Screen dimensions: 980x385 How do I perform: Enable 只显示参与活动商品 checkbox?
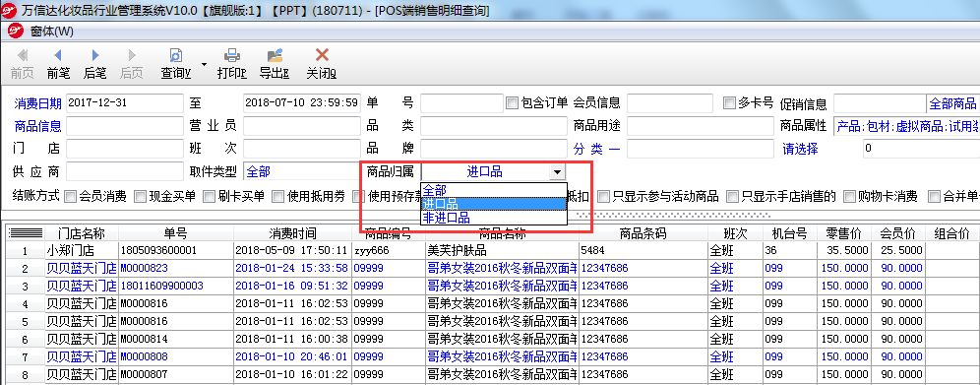click(604, 197)
